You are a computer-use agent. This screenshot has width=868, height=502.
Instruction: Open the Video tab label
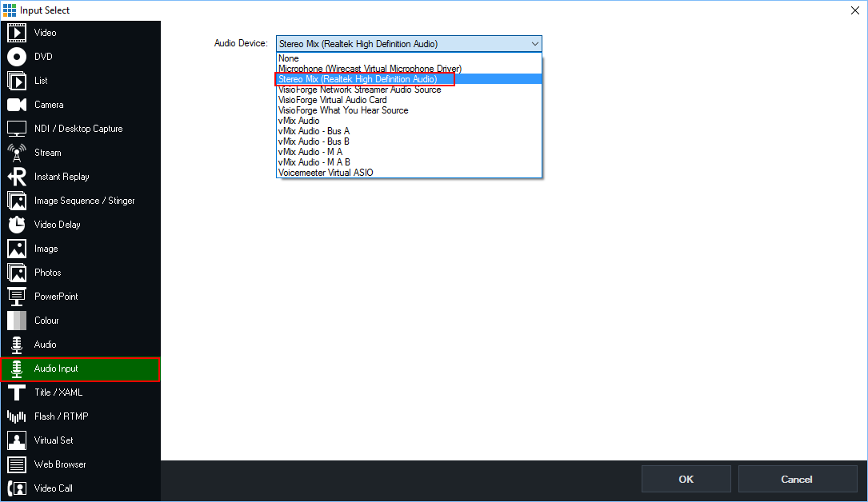click(45, 33)
